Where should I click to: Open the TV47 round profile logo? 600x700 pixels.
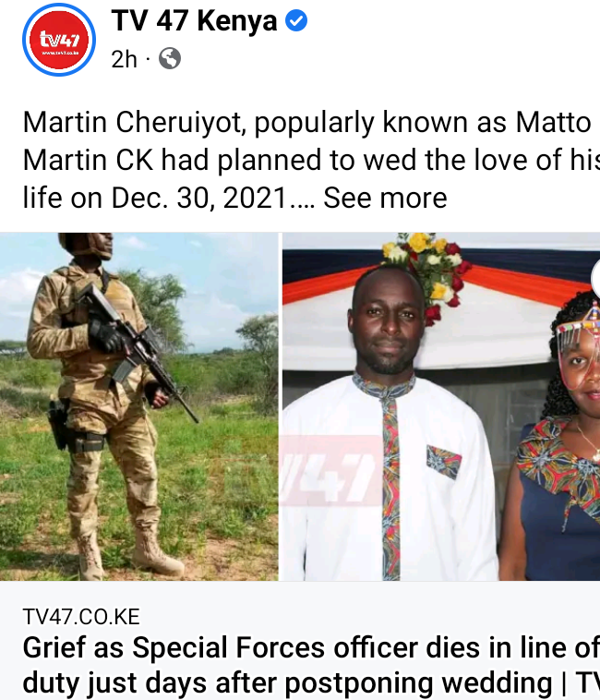[x=59, y=40]
